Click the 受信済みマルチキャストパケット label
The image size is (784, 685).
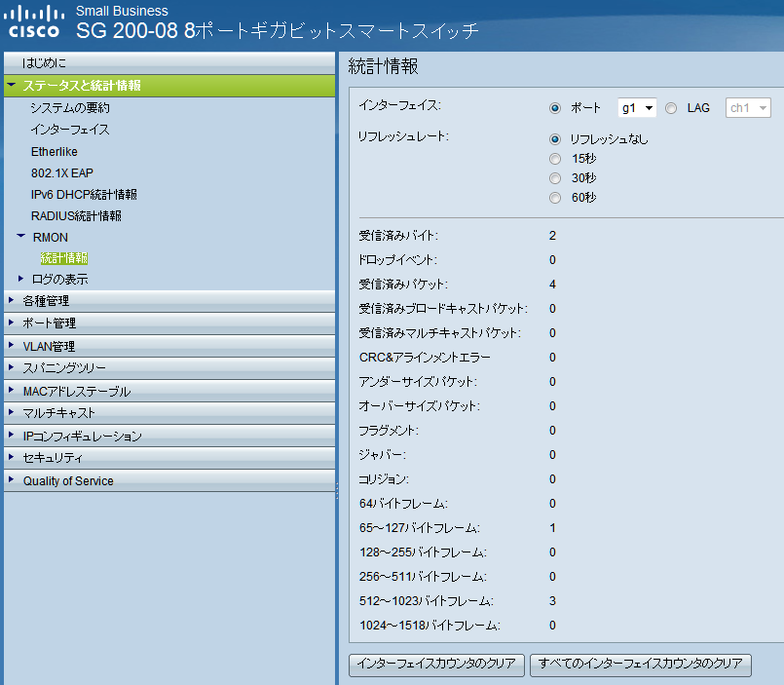click(x=440, y=332)
